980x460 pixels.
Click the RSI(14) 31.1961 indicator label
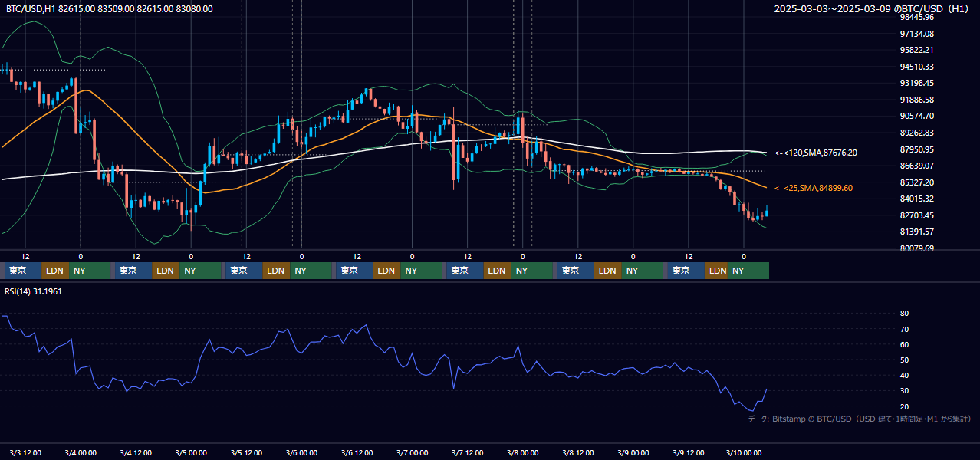click(x=33, y=291)
